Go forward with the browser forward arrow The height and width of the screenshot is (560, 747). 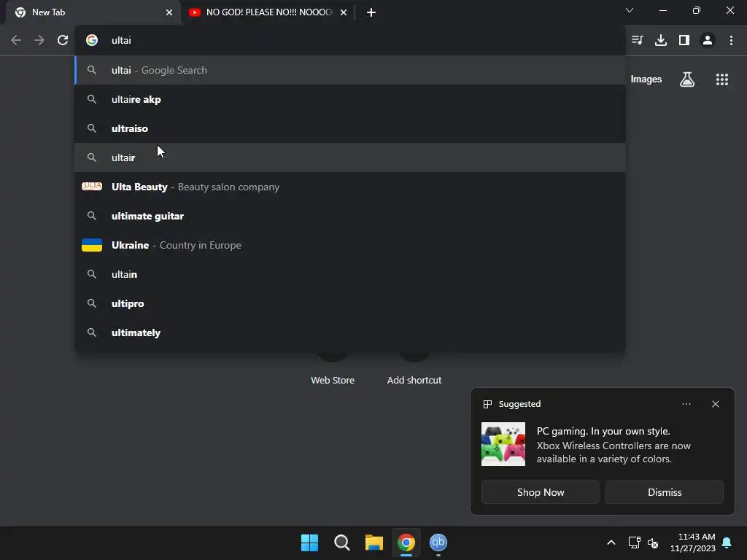[39, 41]
